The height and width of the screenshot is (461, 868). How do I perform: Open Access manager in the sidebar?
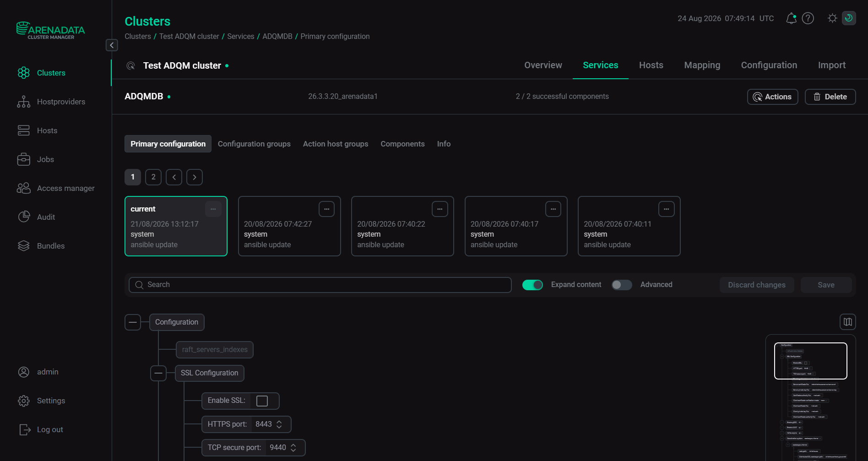pyautogui.click(x=55, y=188)
